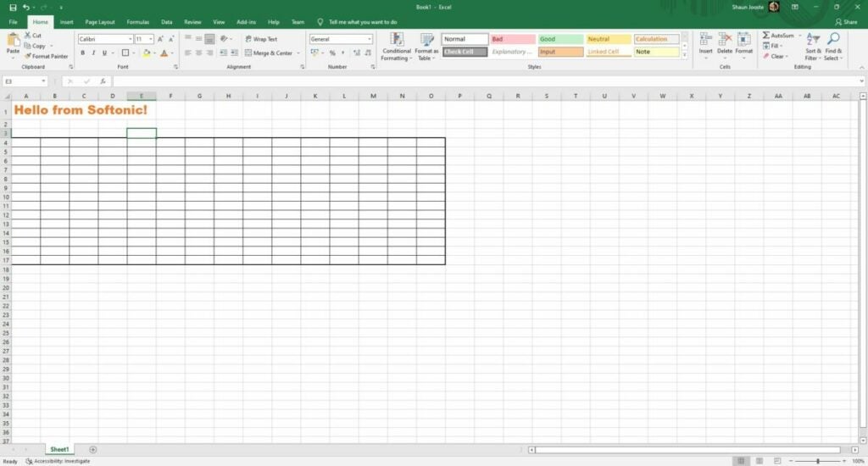Open the font size dropdown showing 11
This screenshot has width=868, height=466.
click(151, 39)
